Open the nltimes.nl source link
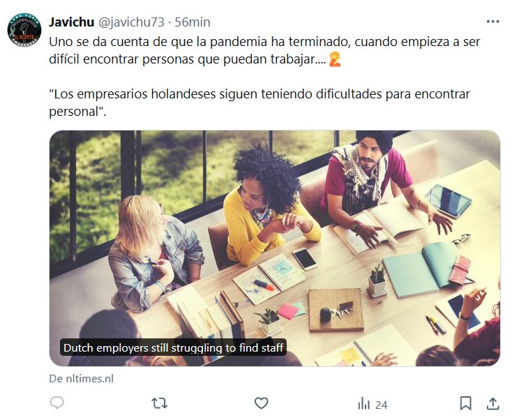Viewport: 512px width, 420px height. coord(82,379)
